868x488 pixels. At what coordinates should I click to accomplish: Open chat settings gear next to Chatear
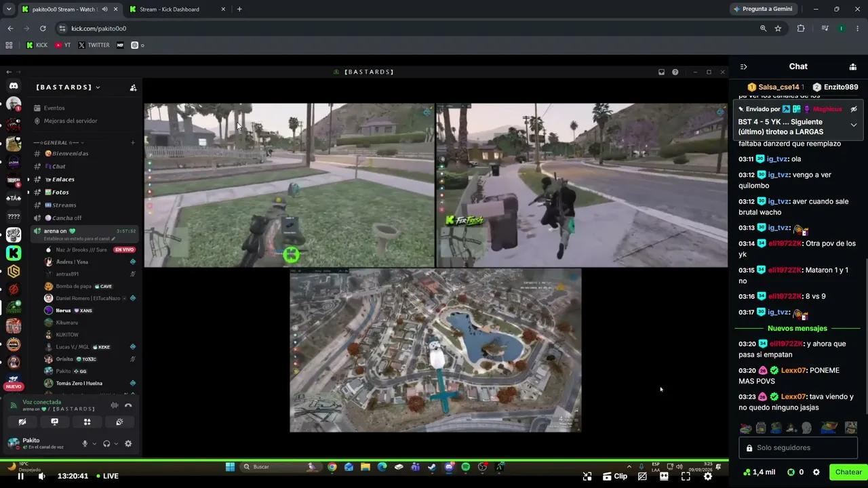(816, 472)
